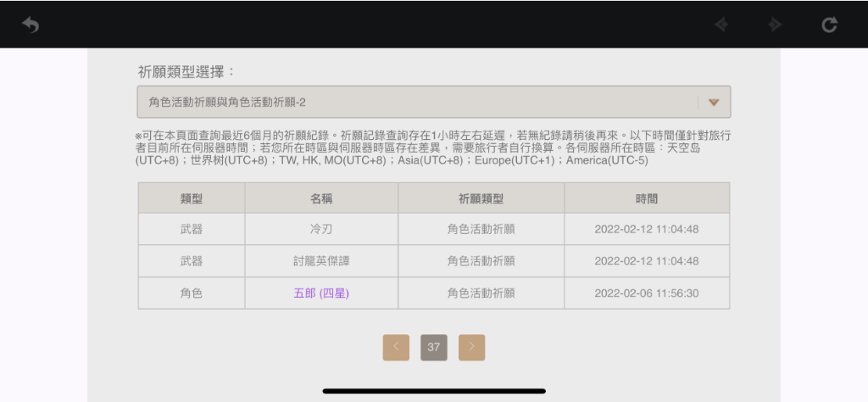Click 武器 in the 冷刃 row
Viewport: 868px width, 402px height.
click(192, 229)
